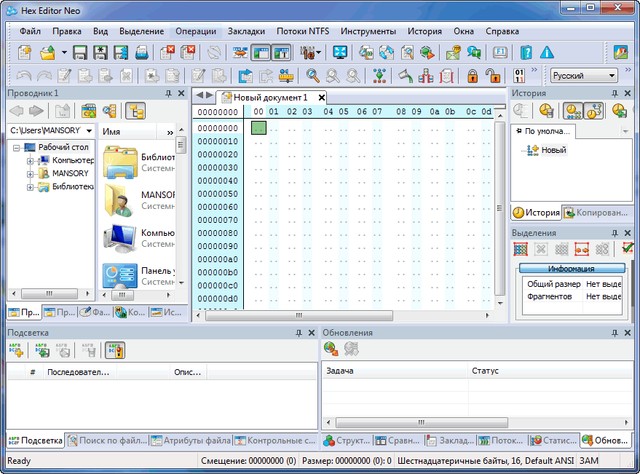Image resolution: width=640 pixels, height=474 pixels.
Task: Click Select All icon in Выделения panel
Action: (x=522, y=249)
